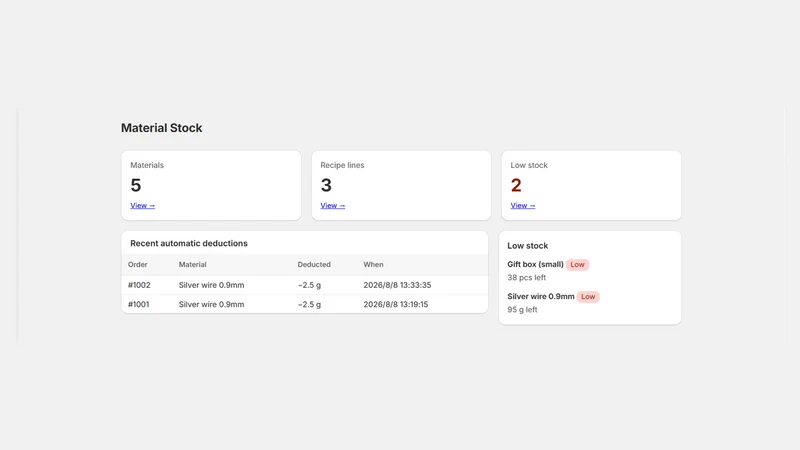
Task: Click the Low badge beside Gift box (small)
Action: (x=578, y=264)
